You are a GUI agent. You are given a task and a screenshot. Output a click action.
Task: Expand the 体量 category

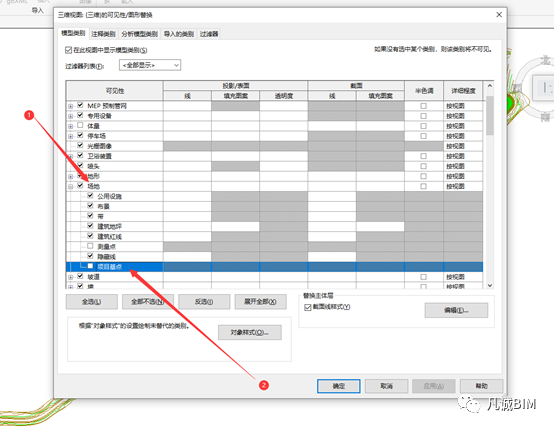click(71, 126)
